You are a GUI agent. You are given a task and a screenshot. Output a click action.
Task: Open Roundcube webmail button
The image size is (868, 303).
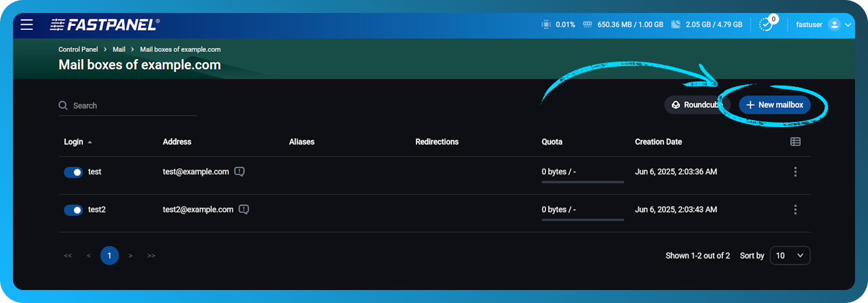[x=696, y=105]
